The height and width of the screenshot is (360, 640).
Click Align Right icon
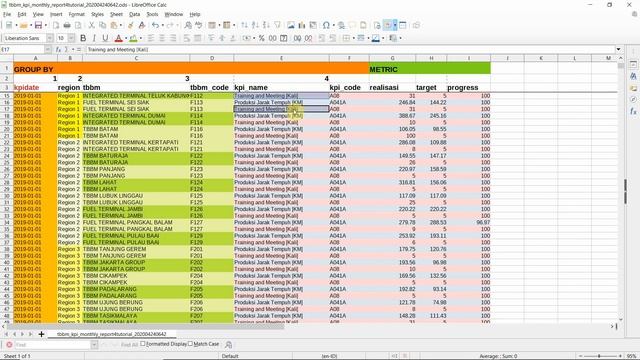[x=173, y=38]
